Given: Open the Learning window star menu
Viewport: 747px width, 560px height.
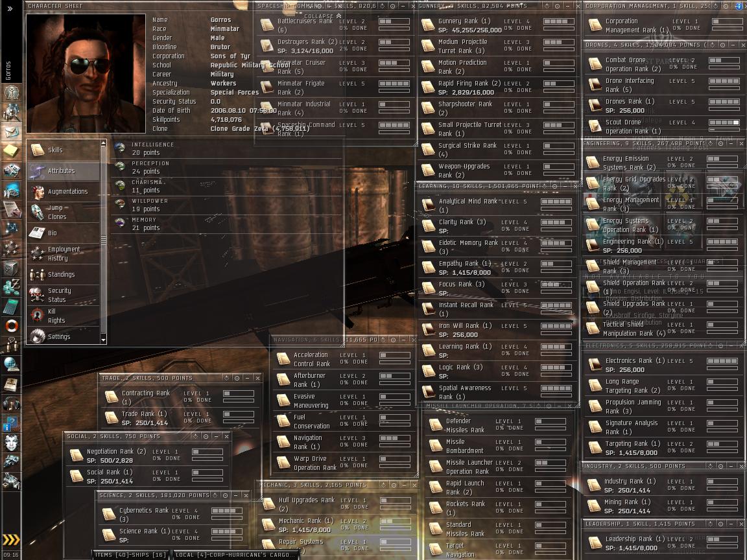Looking at the screenshot, I should pos(544,186).
